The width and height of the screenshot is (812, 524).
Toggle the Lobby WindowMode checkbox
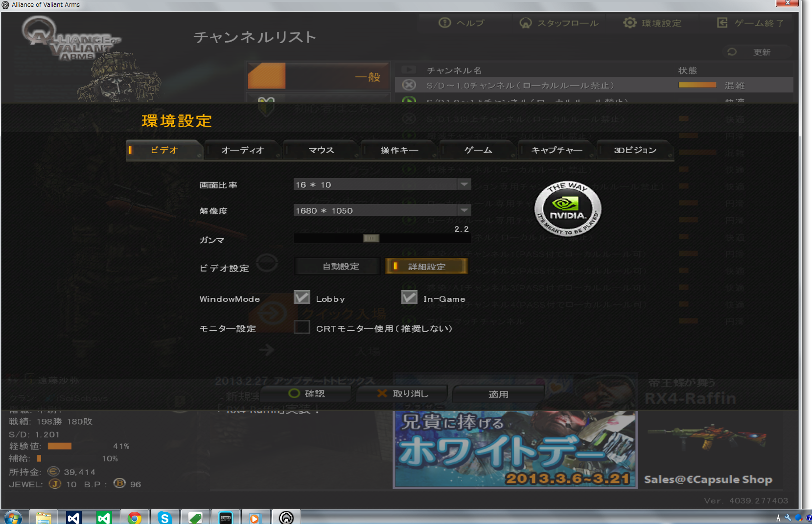302,297
